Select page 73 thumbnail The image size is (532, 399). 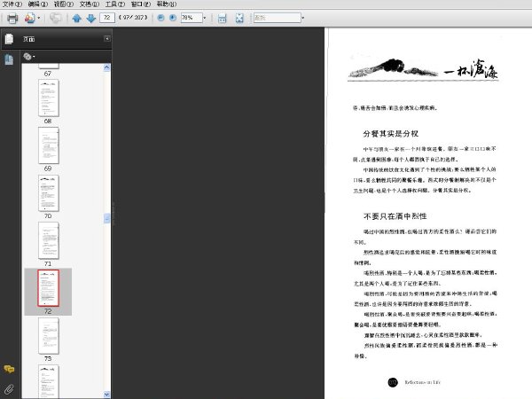(x=49, y=336)
